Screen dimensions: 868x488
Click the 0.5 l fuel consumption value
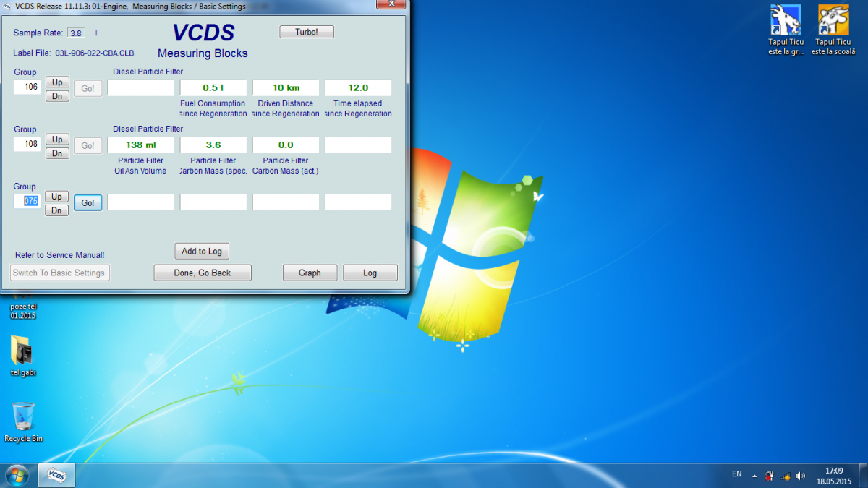click(213, 87)
